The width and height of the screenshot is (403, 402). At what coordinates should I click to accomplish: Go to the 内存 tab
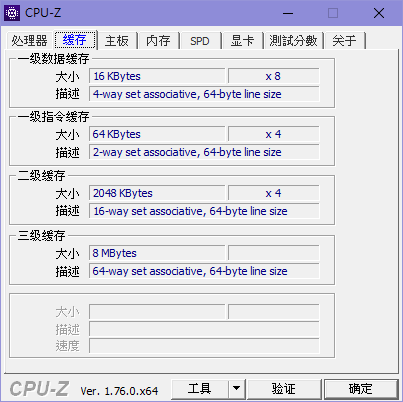tap(158, 41)
